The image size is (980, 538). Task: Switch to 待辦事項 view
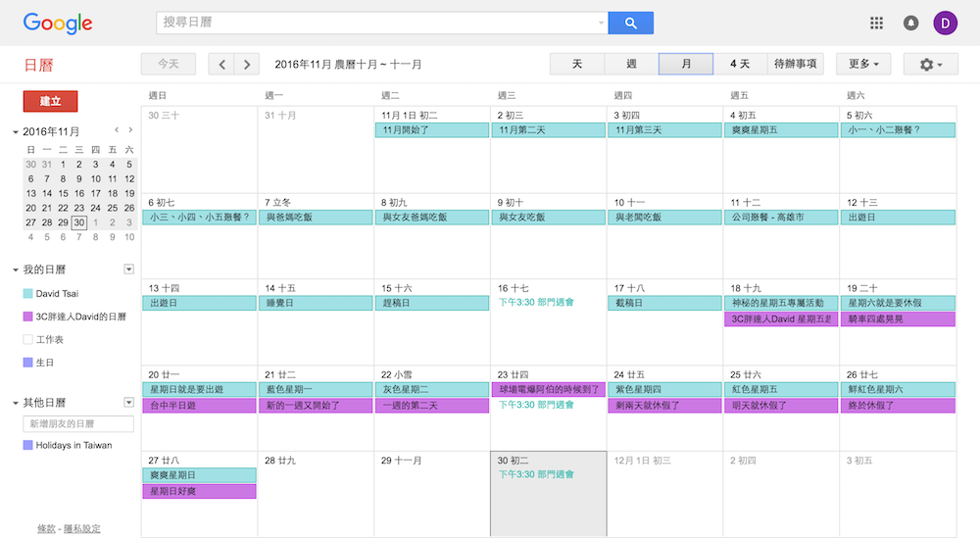click(795, 65)
